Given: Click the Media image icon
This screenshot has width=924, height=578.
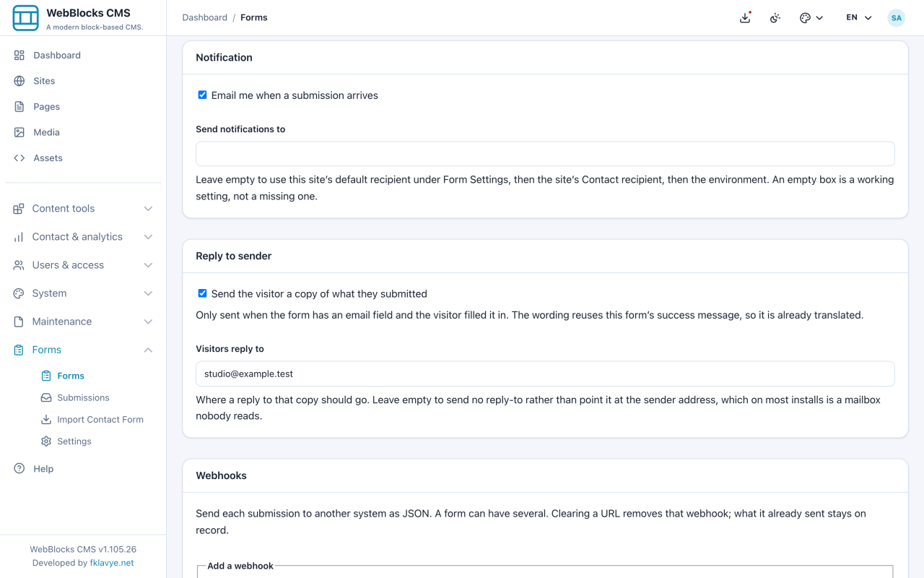Looking at the screenshot, I should (19, 132).
